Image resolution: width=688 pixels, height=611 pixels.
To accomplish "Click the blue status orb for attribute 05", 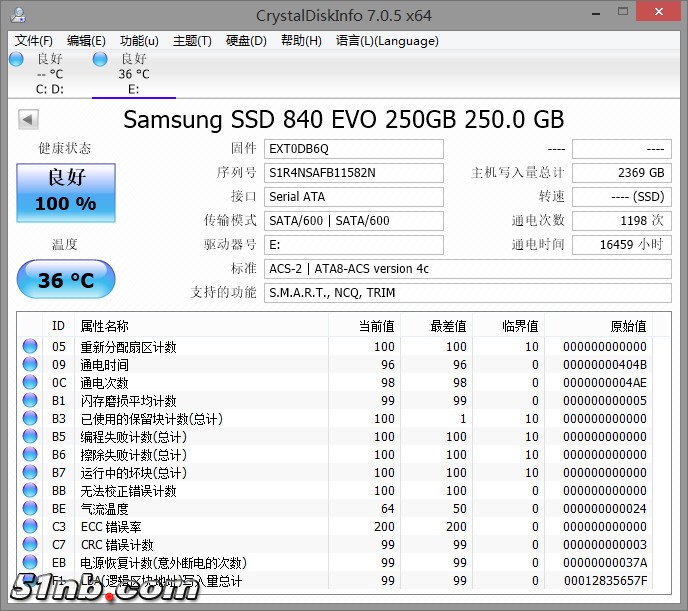I will tap(30, 347).
